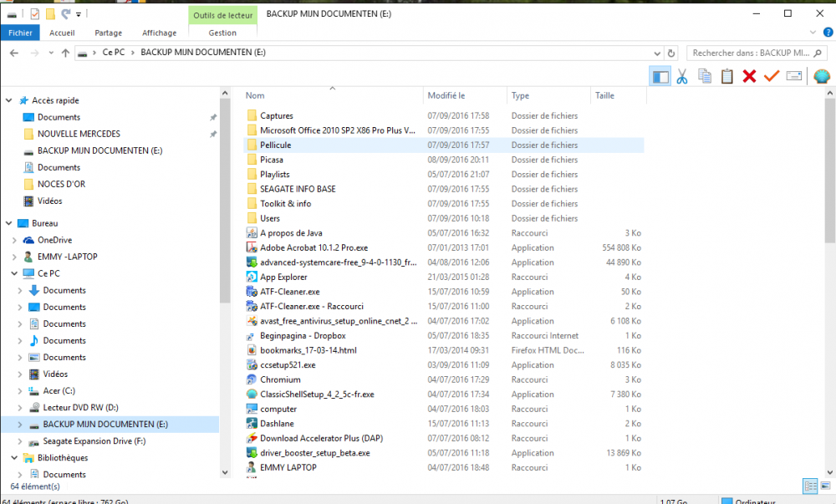Click the search box for BACKUP MIJN DOCUMENTEN
Image resolution: width=836 pixels, height=504 pixels.
tap(749, 53)
